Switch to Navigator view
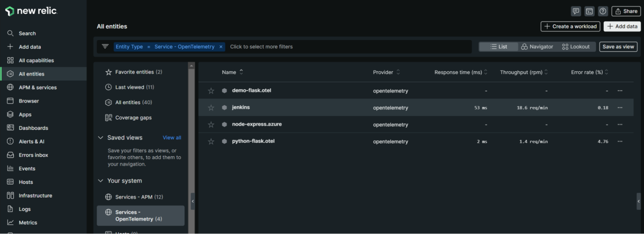This screenshot has width=644, height=234. point(537,47)
